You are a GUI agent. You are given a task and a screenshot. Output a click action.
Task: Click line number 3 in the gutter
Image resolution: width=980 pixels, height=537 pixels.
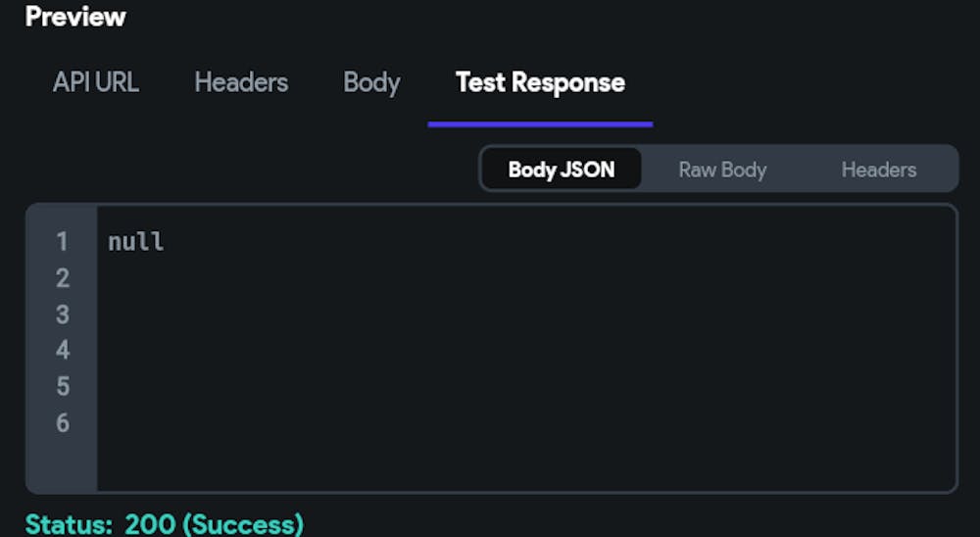tap(62, 314)
